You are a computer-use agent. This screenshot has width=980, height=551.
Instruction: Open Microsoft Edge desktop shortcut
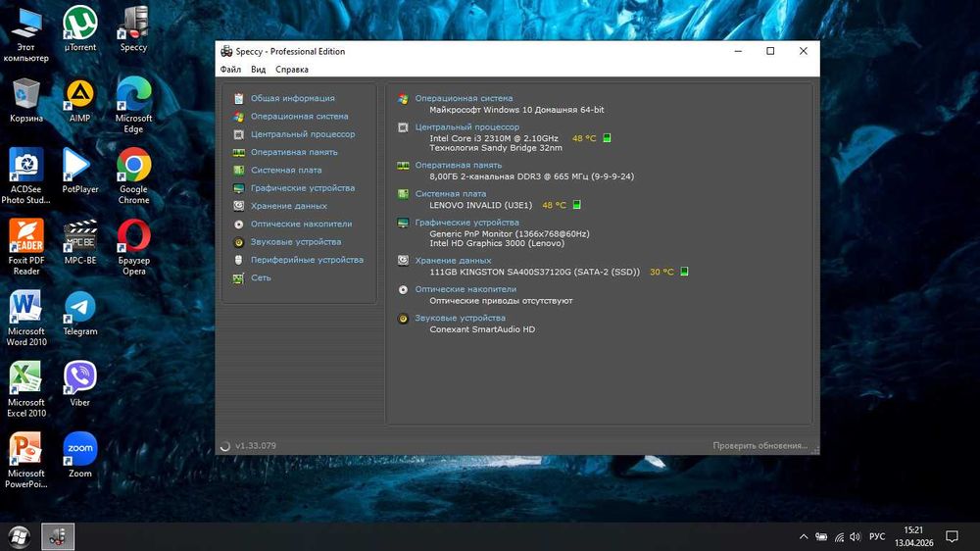click(133, 106)
